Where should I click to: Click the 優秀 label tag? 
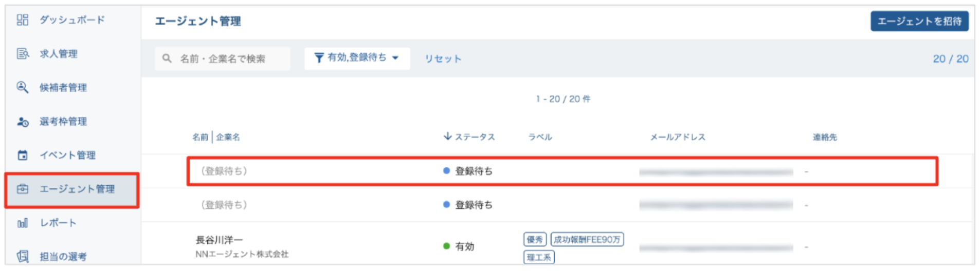[x=535, y=240]
